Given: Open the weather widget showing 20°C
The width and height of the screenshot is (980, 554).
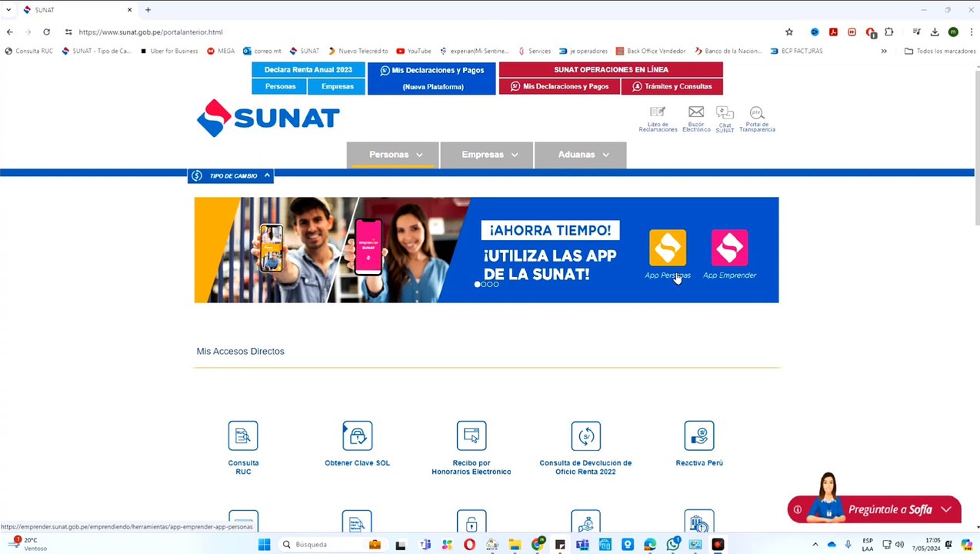Looking at the screenshot, I should click(29, 544).
